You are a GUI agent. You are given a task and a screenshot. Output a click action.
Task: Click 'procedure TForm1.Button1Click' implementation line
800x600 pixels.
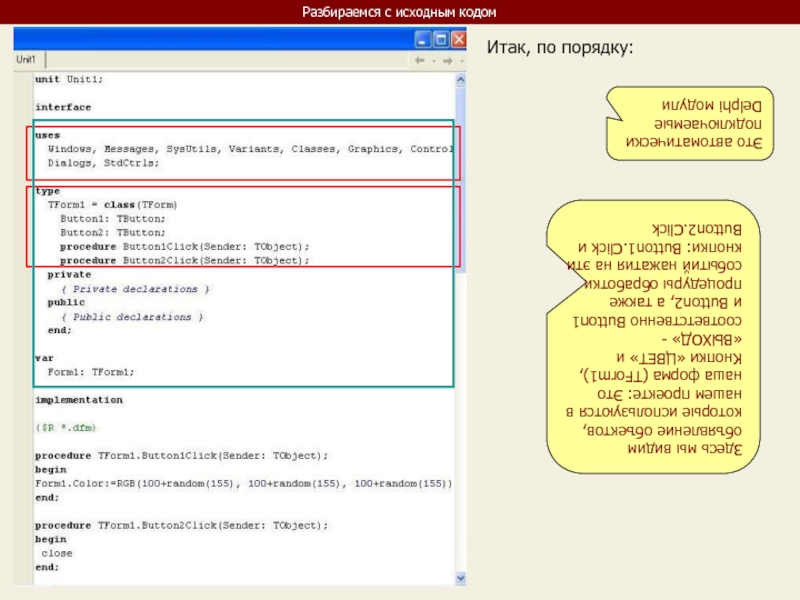(x=182, y=456)
